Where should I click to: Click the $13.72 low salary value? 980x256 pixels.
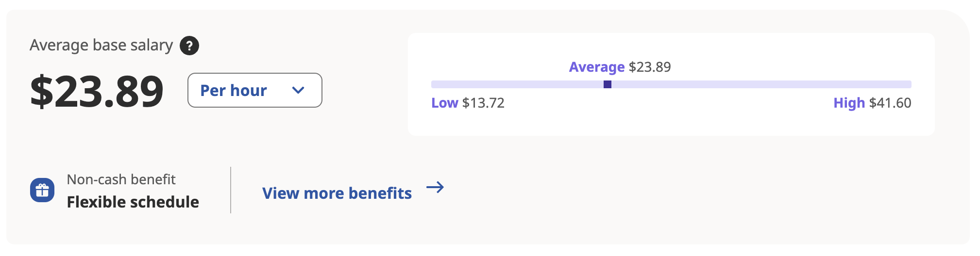tap(483, 103)
